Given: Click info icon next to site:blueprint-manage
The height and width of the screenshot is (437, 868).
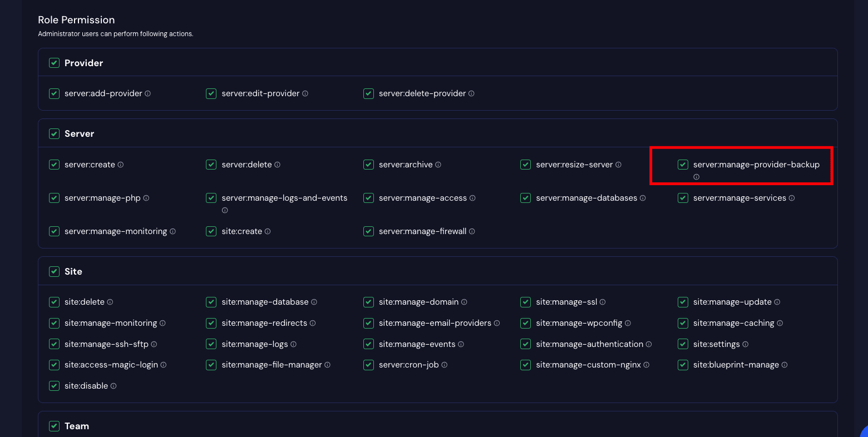Looking at the screenshot, I should click(x=785, y=365).
